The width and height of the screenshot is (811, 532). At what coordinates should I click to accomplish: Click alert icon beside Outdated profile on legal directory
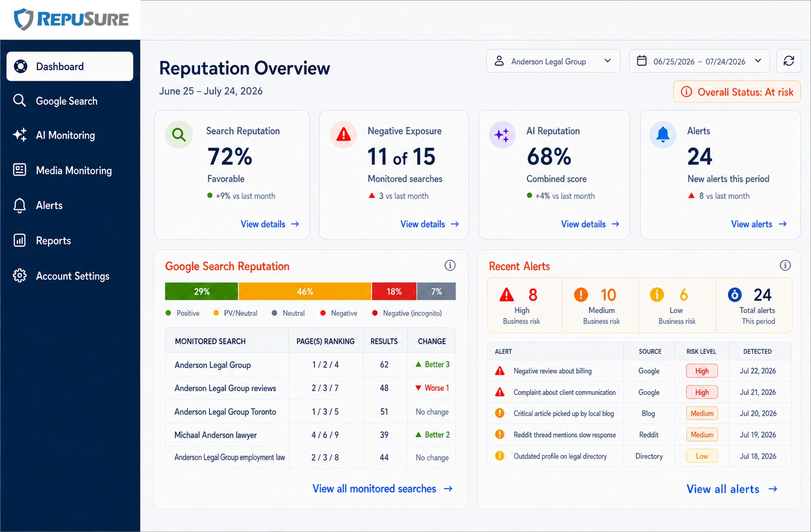pyautogui.click(x=500, y=456)
